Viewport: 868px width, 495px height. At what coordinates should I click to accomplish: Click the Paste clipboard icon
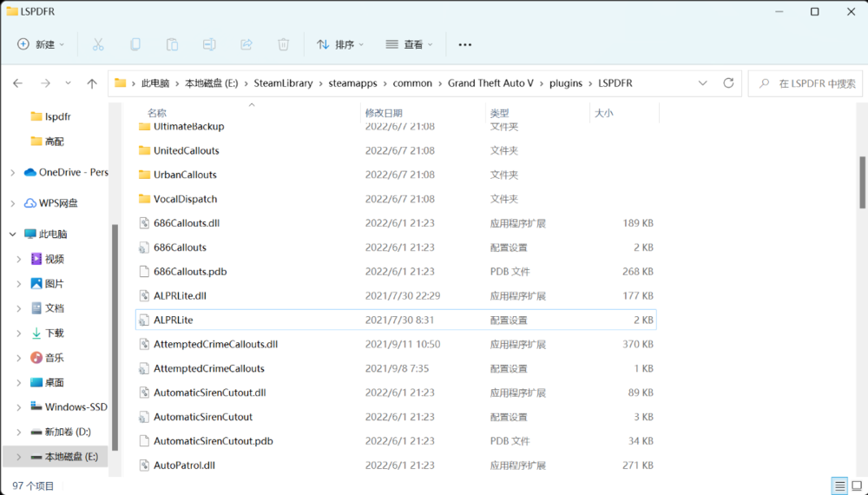tap(172, 44)
